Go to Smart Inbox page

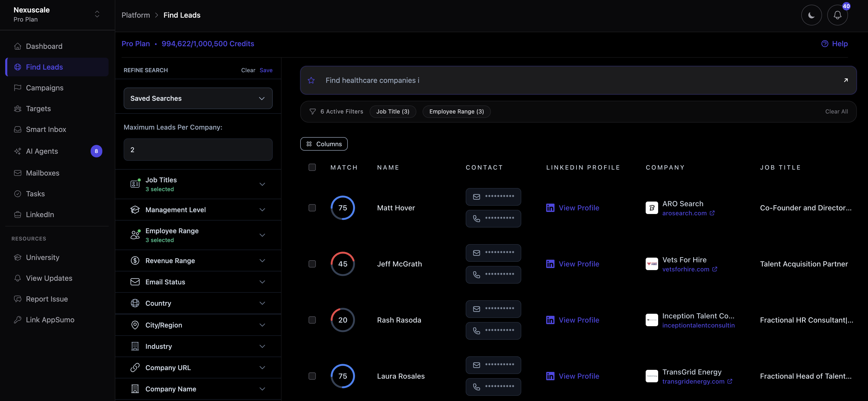(46, 129)
